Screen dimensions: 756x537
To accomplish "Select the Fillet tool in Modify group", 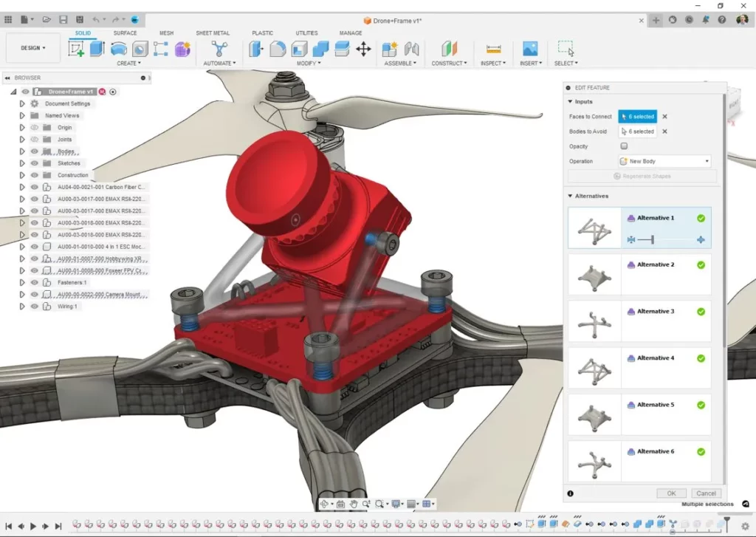I will [278, 49].
